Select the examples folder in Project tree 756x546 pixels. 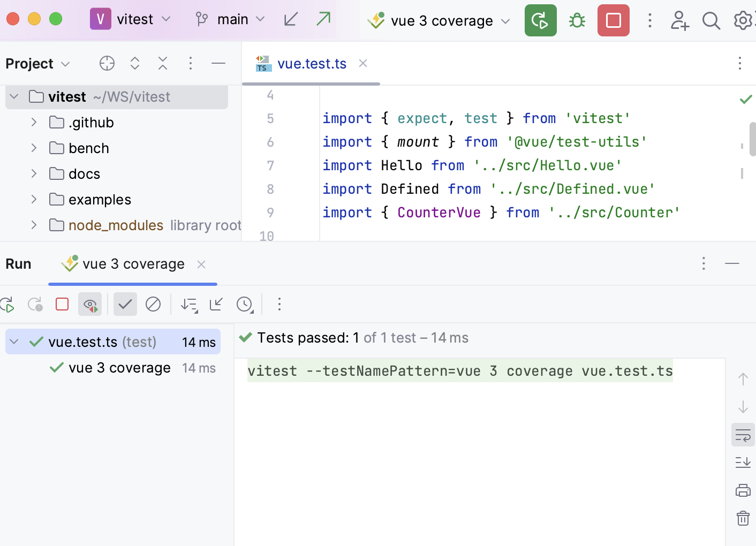coord(100,200)
